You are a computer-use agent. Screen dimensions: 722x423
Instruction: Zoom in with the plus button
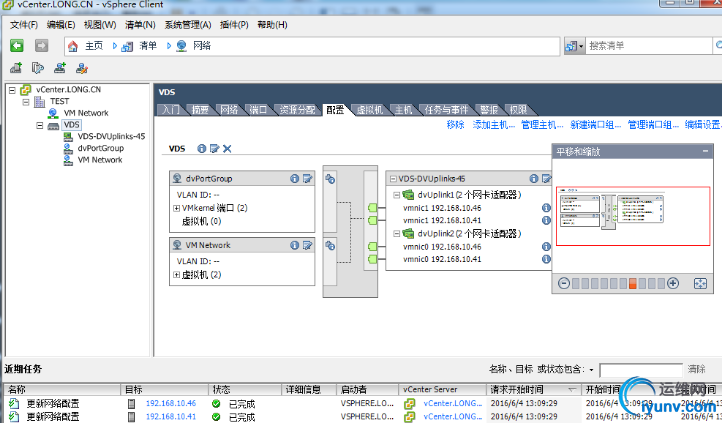point(673,283)
